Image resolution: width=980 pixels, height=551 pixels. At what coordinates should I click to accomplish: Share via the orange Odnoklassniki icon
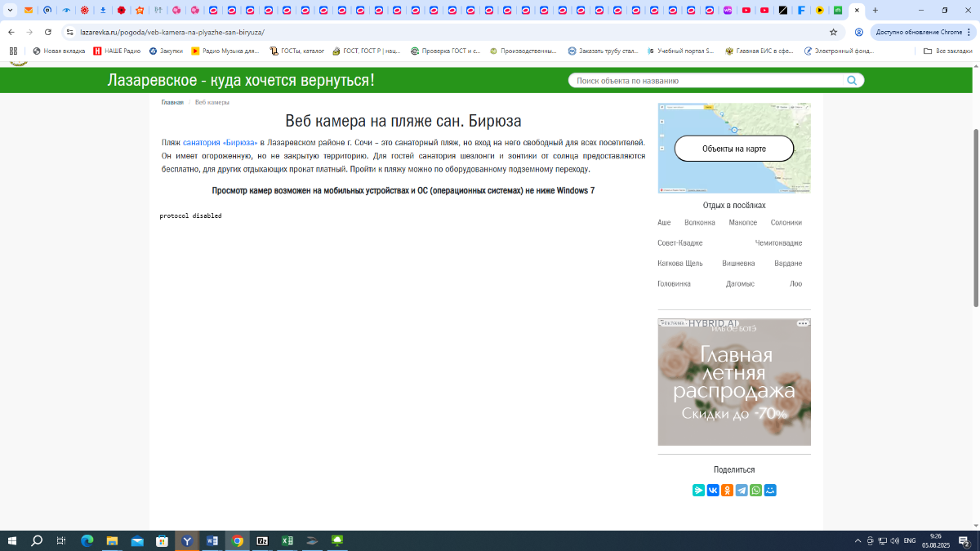click(x=727, y=490)
